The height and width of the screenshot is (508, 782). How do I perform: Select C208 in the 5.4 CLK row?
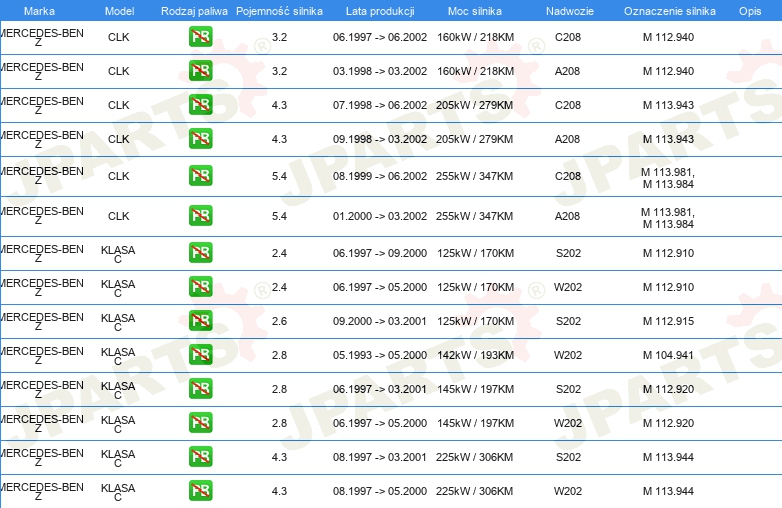coord(568,176)
